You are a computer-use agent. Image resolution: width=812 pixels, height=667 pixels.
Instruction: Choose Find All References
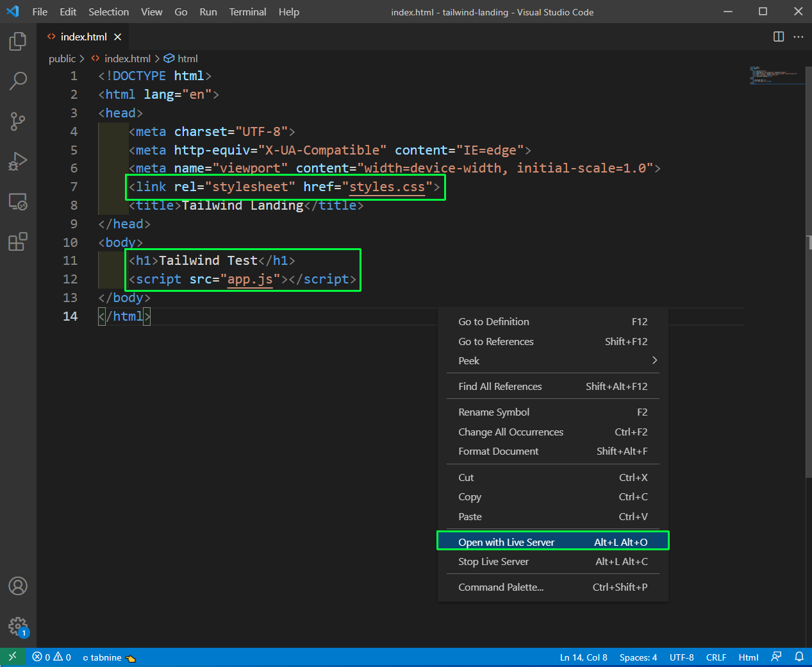[552, 386]
